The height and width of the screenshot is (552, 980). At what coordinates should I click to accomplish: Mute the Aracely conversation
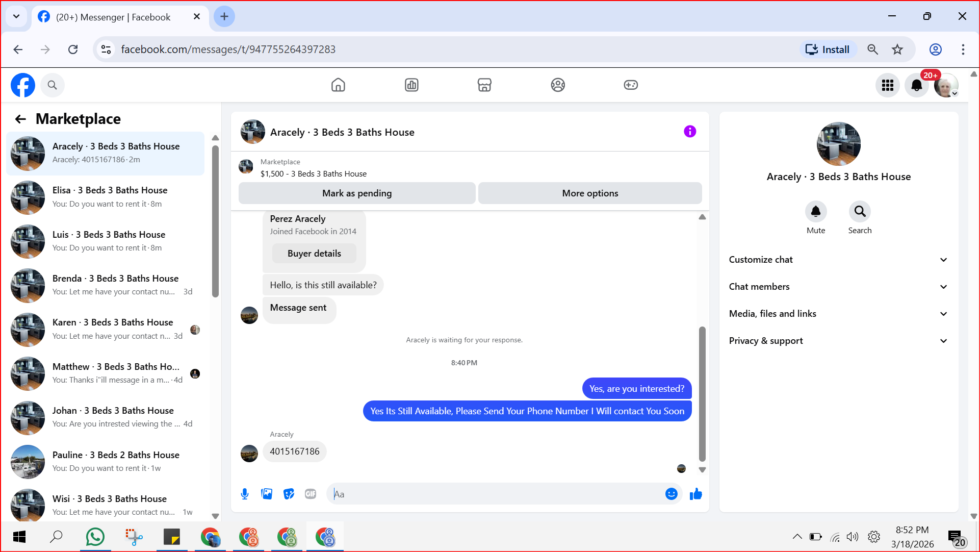pyautogui.click(x=815, y=212)
